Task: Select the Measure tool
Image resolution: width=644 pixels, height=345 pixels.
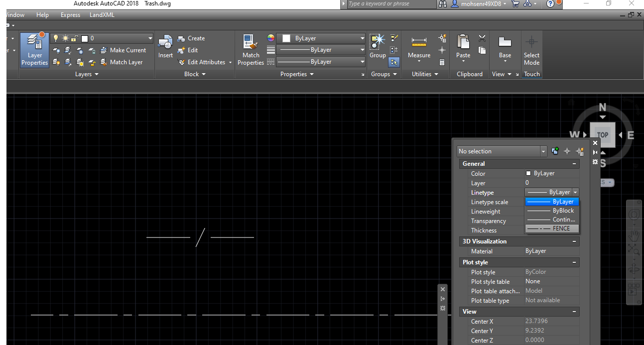Action: (418, 46)
